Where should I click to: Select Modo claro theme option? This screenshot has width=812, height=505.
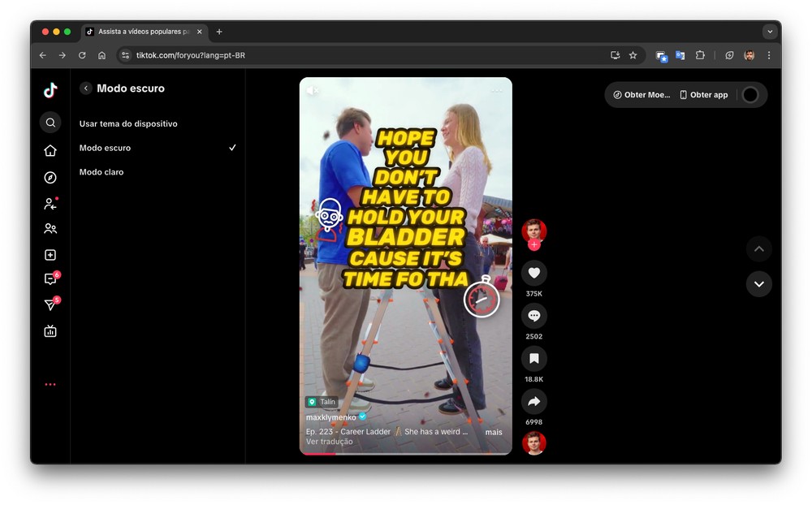pyautogui.click(x=102, y=172)
